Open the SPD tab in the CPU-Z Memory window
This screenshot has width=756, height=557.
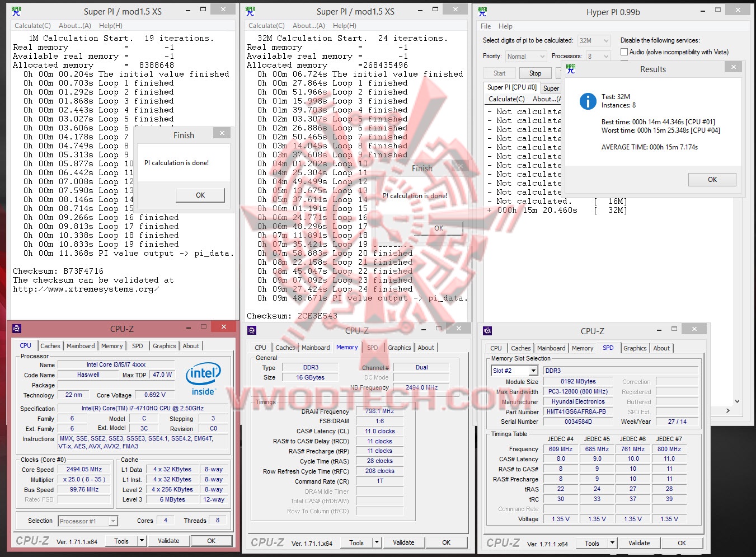[372, 348]
